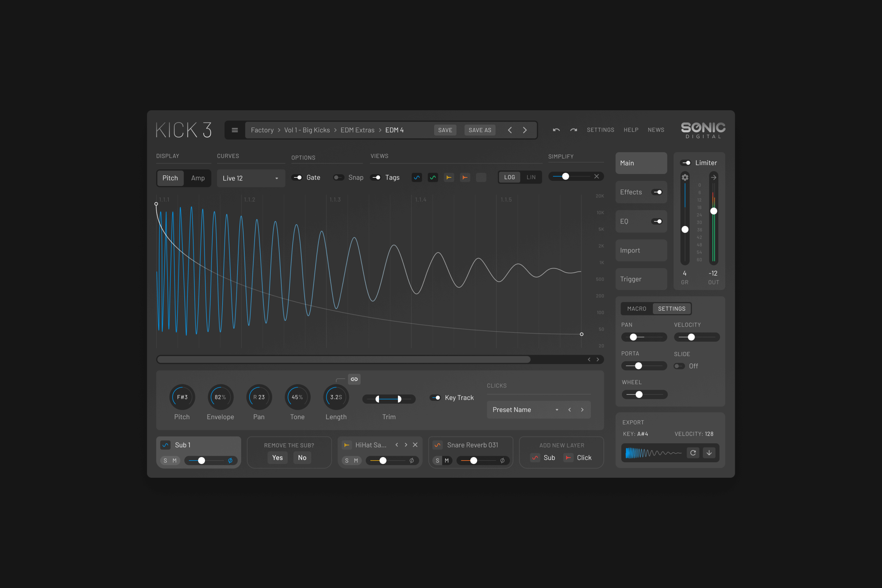
Task: Click the export download arrow icon
Action: coord(709,453)
